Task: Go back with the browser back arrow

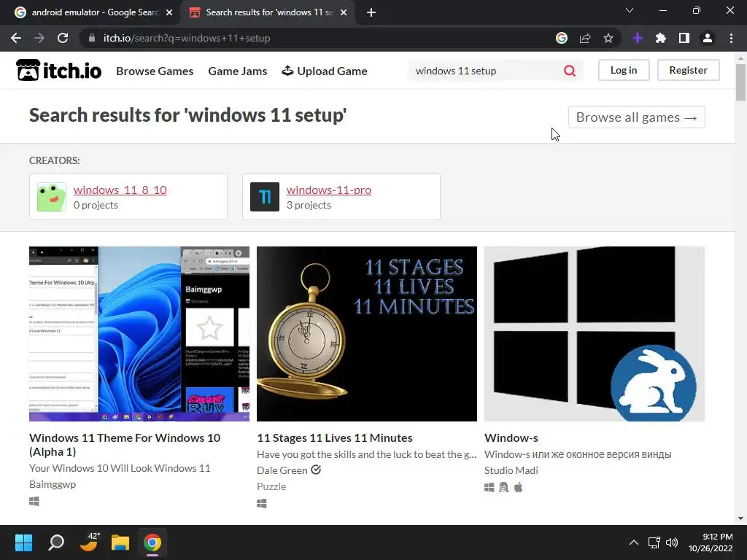Action: pos(16,38)
